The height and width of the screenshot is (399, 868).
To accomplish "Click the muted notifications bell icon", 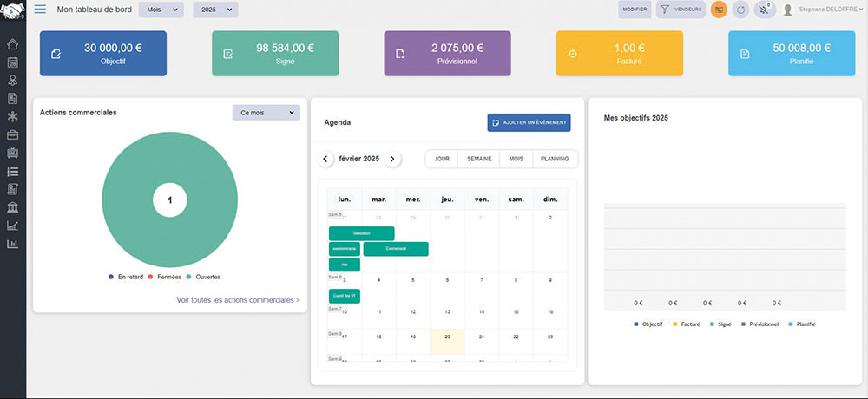I will tap(763, 10).
